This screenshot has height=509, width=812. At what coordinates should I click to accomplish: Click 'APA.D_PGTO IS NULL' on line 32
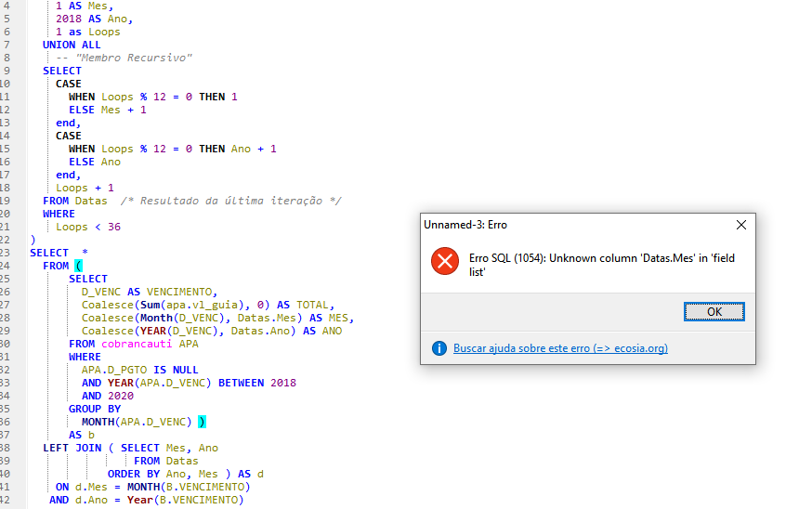click(x=139, y=371)
